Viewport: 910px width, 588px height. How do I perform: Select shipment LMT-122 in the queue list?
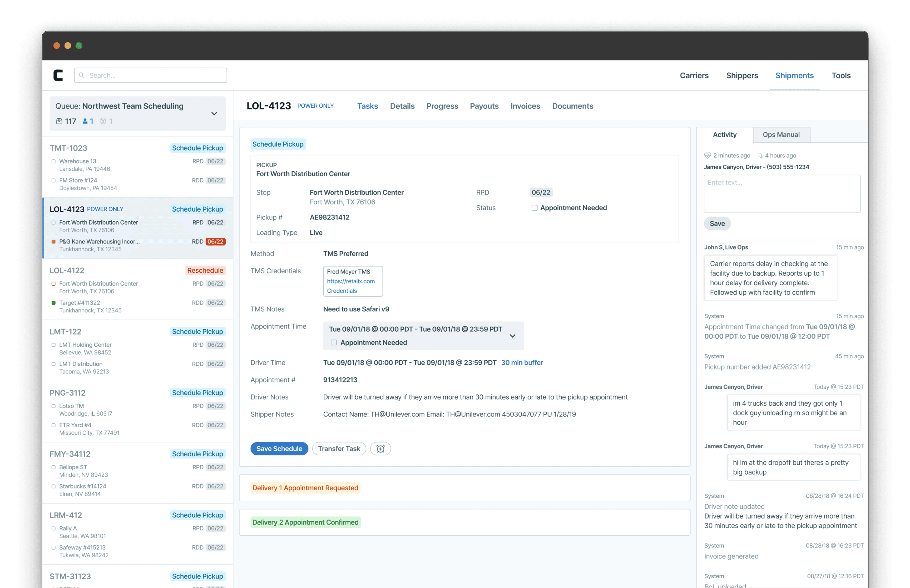click(137, 351)
